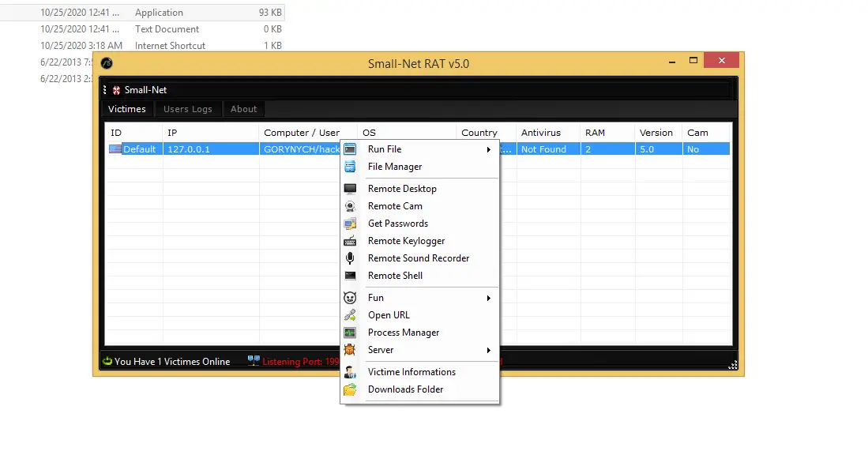Expand the Server submenu
868x470 pixels.
pyautogui.click(x=488, y=349)
